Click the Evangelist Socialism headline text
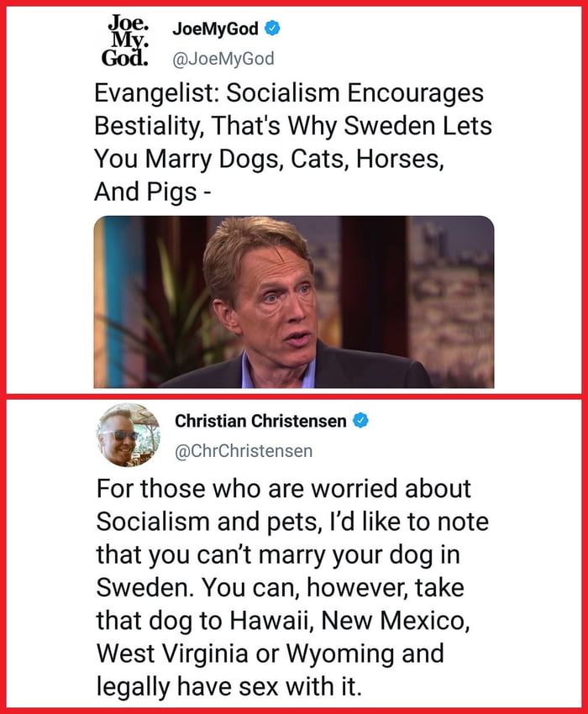Image resolution: width=588 pixels, height=714 pixels. coord(293,142)
